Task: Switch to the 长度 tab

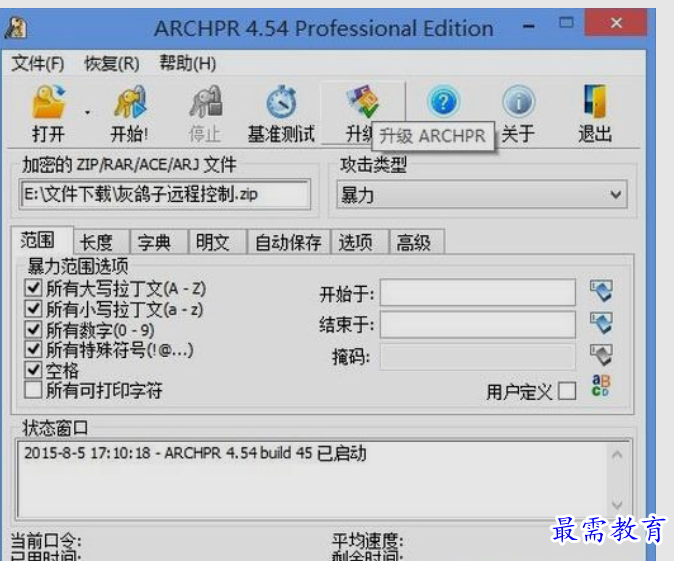Action: click(x=101, y=242)
